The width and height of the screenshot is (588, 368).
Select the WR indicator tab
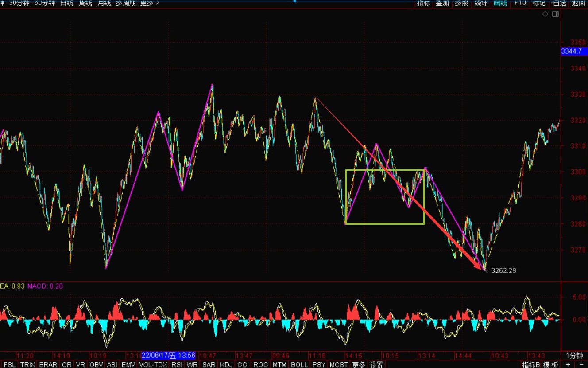[x=192, y=364]
